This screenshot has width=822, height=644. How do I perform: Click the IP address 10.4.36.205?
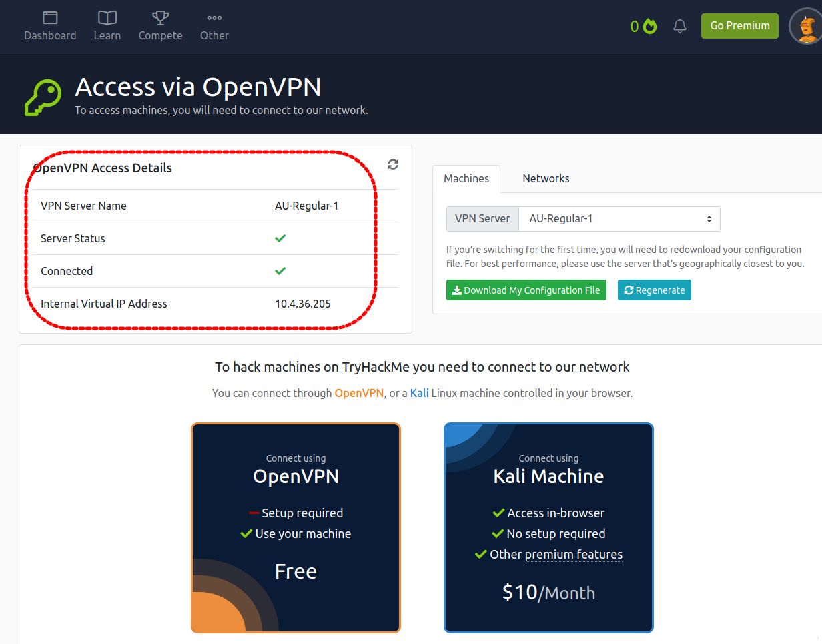tap(303, 304)
